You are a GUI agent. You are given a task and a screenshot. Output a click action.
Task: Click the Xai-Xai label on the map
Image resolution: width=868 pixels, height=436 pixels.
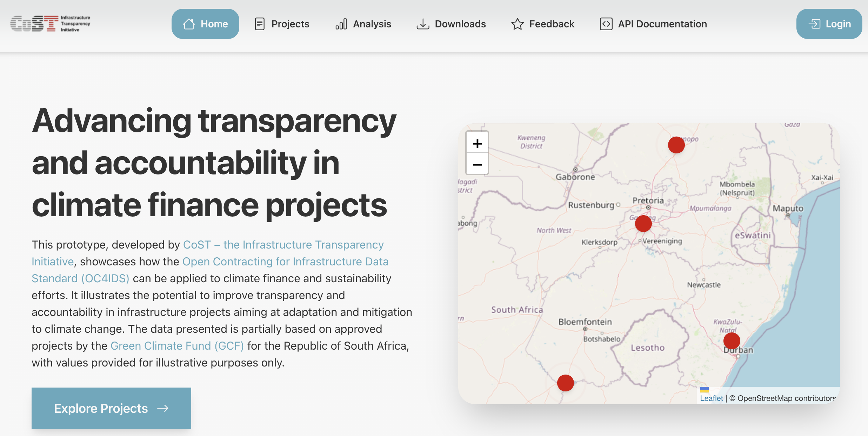[822, 178]
